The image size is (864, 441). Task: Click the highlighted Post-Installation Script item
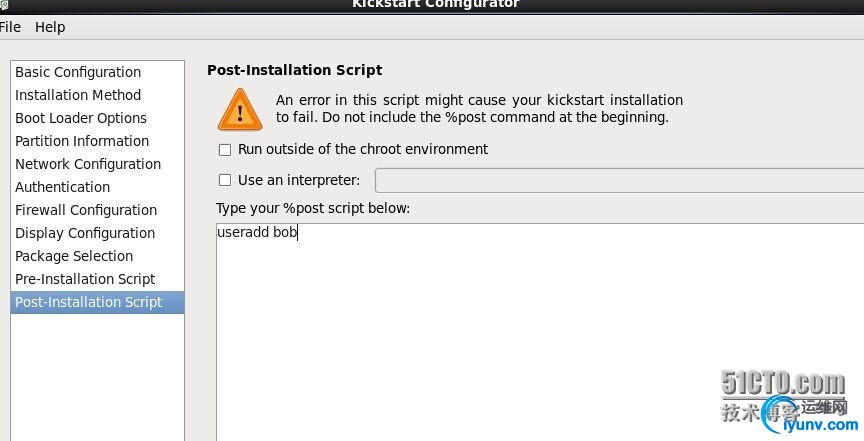[98, 303]
